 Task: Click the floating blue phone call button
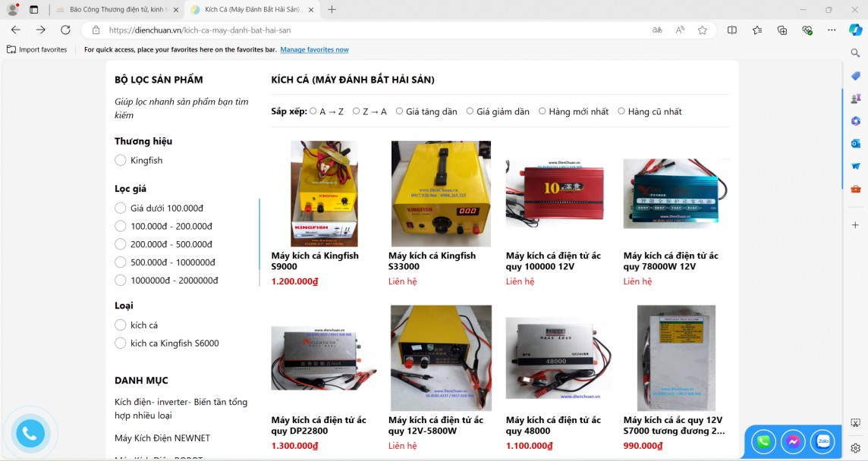tap(30, 434)
